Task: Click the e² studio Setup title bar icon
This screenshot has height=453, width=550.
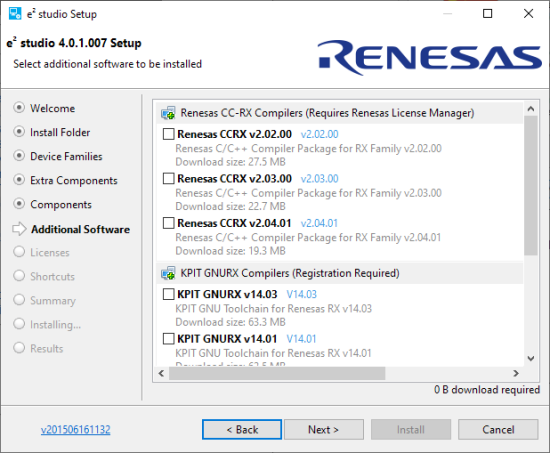Action: (15, 14)
